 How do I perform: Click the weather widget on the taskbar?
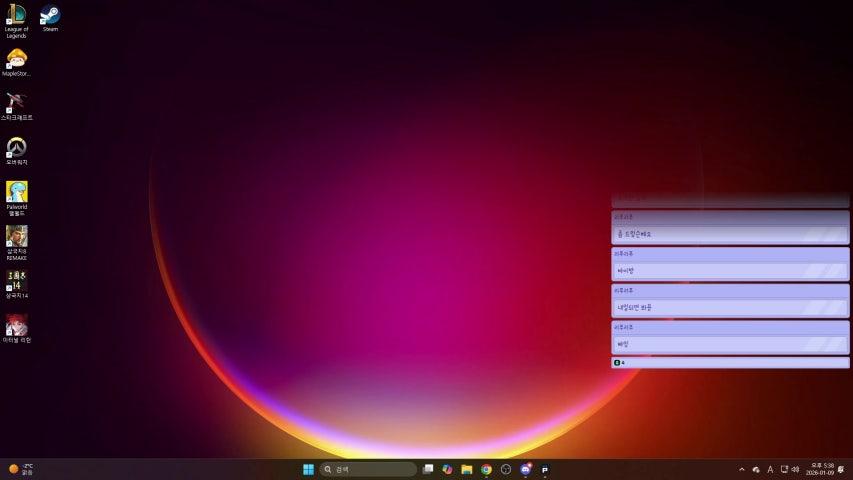(21, 469)
